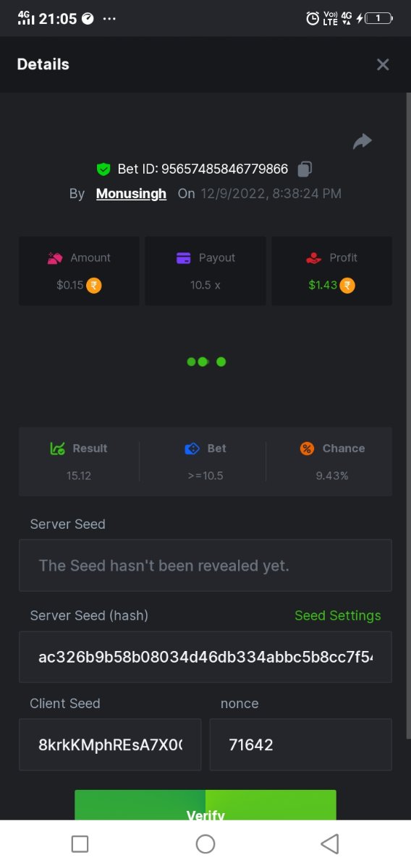
Task: Tap the Android back triangle
Action: [330, 843]
